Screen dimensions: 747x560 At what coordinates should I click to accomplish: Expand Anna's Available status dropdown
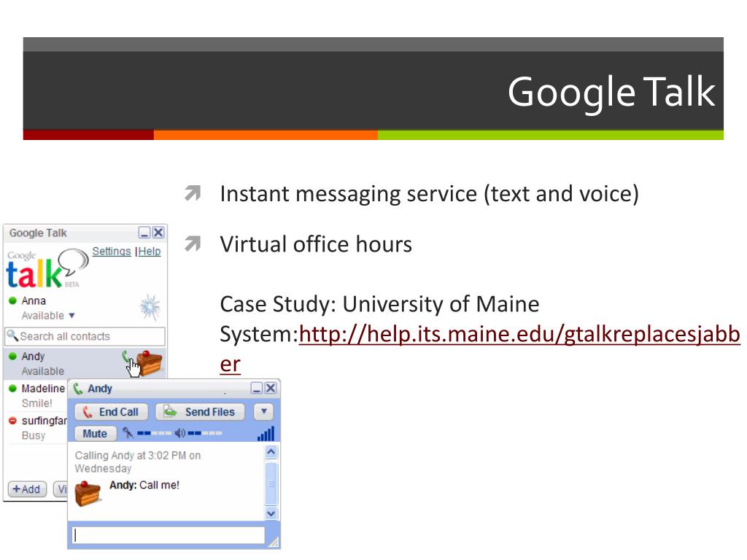[71, 315]
